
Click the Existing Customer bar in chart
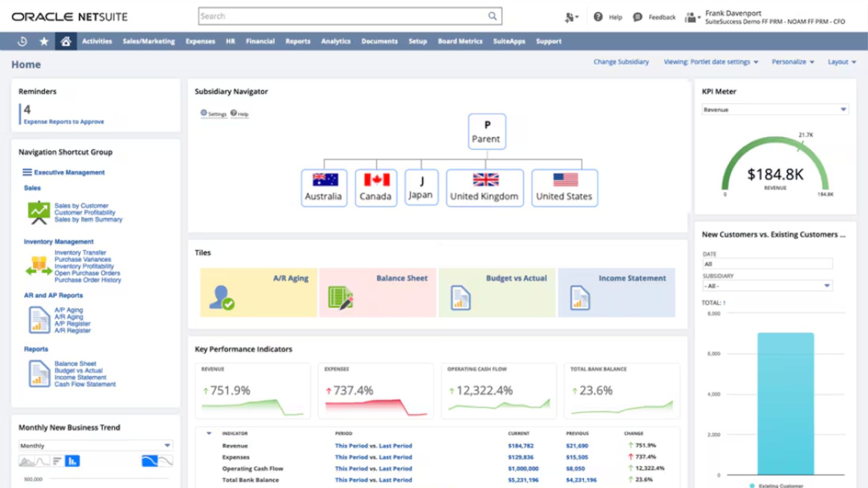click(x=786, y=404)
